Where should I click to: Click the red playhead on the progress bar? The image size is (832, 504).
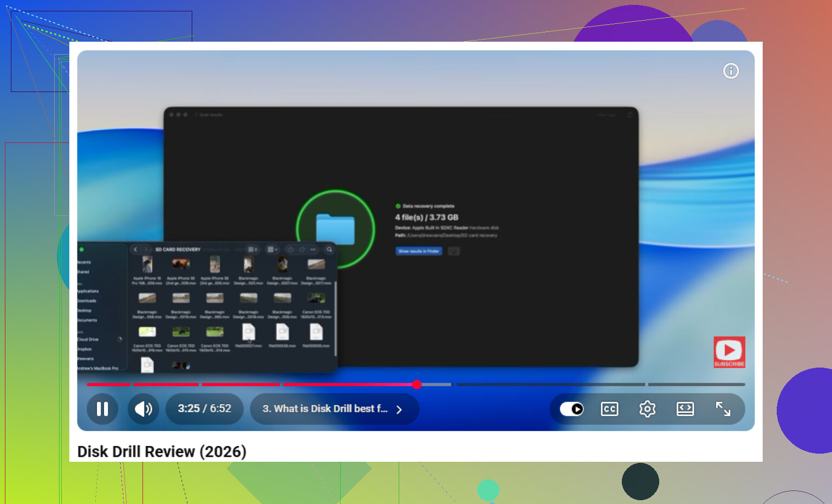[x=417, y=384]
